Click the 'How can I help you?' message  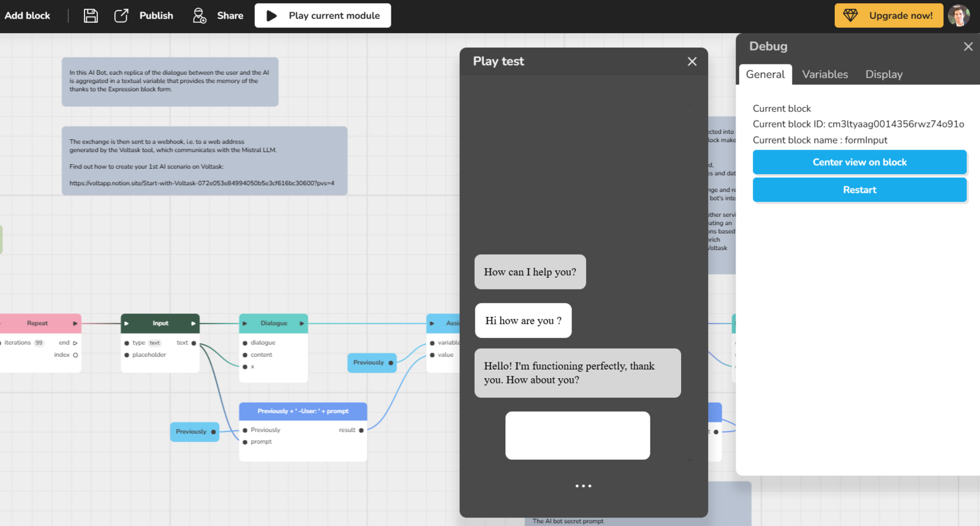(530, 272)
